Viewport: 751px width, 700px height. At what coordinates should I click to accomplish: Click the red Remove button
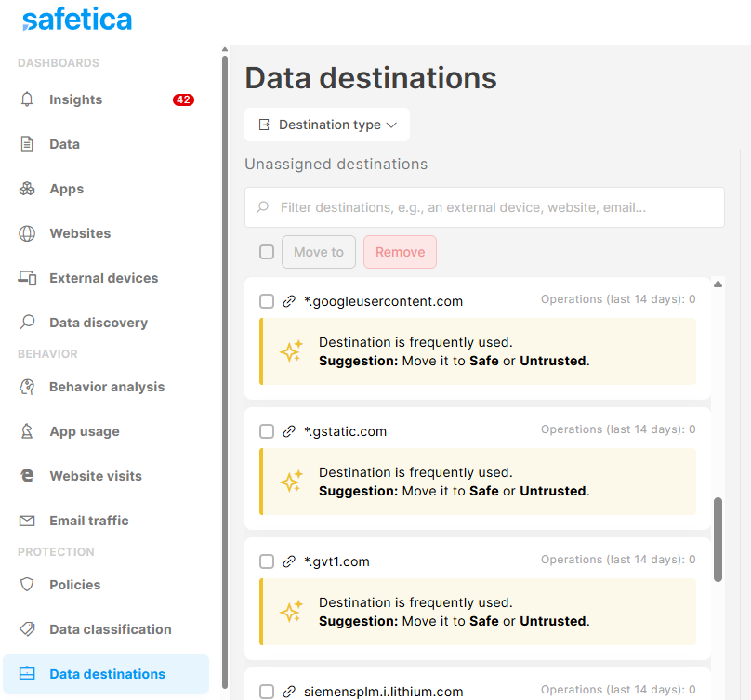pos(400,252)
